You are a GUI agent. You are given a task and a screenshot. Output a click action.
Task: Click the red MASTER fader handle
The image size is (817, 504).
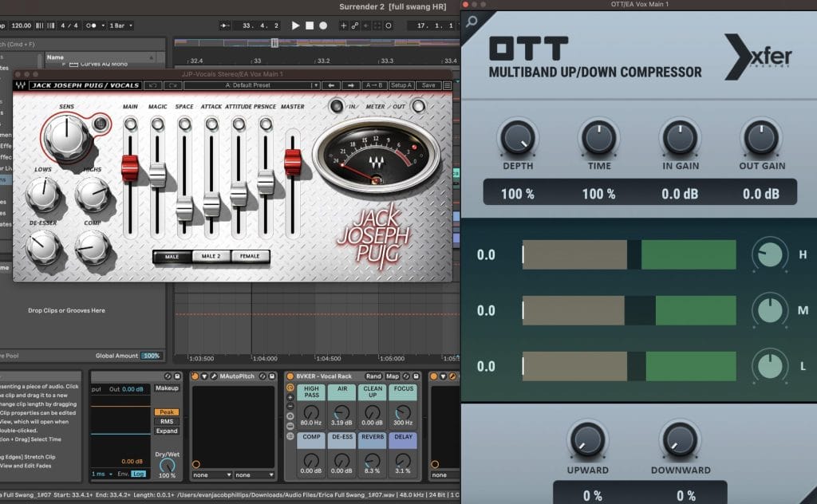tap(293, 162)
